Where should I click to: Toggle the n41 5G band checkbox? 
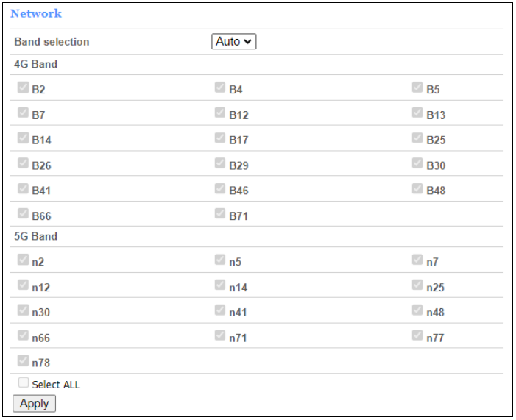point(220,310)
